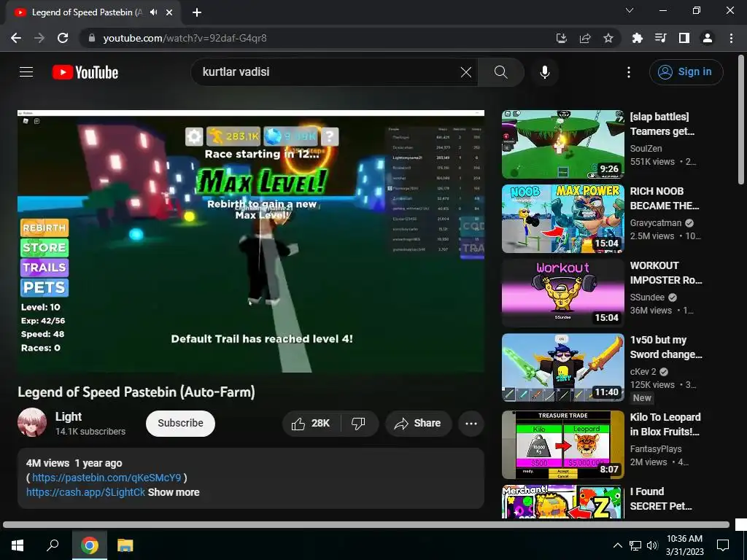Share the video using the Share button
Screen dimensions: 747x560
coord(418,424)
